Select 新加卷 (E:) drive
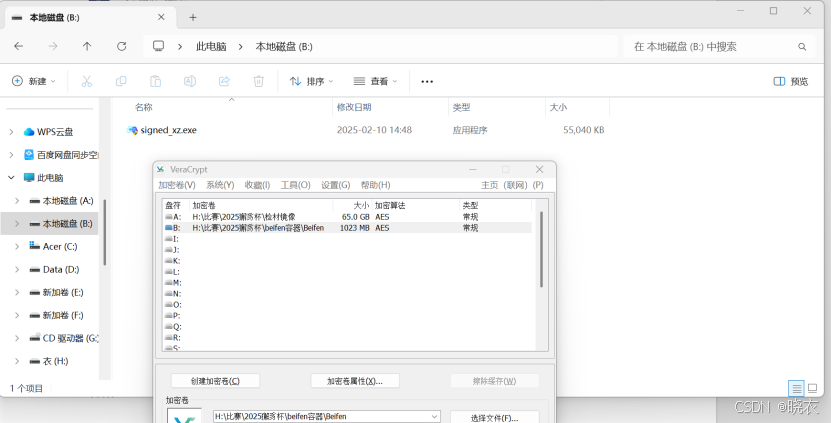This screenshot has height=423, width=831. [x=63, y=292]
